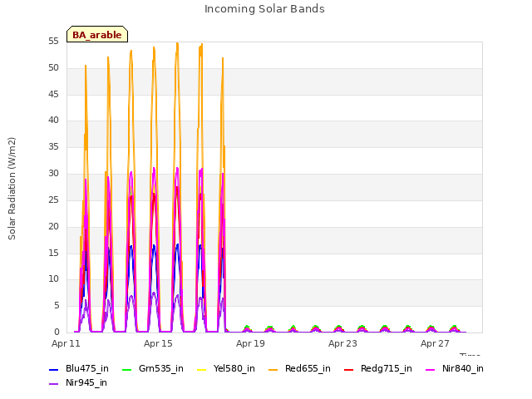Click the 10 y-axis tick label
The image size is (532, 399).
point(53,279)
